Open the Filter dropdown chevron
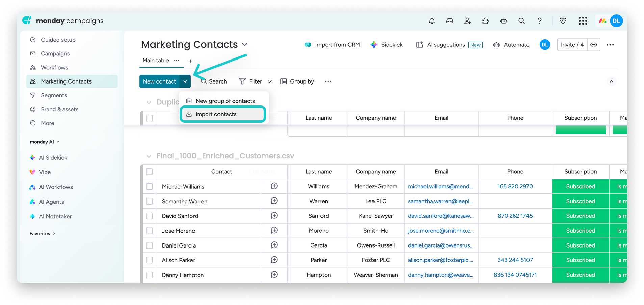Viewport: 644px width, 305px height. pos(270,81)
